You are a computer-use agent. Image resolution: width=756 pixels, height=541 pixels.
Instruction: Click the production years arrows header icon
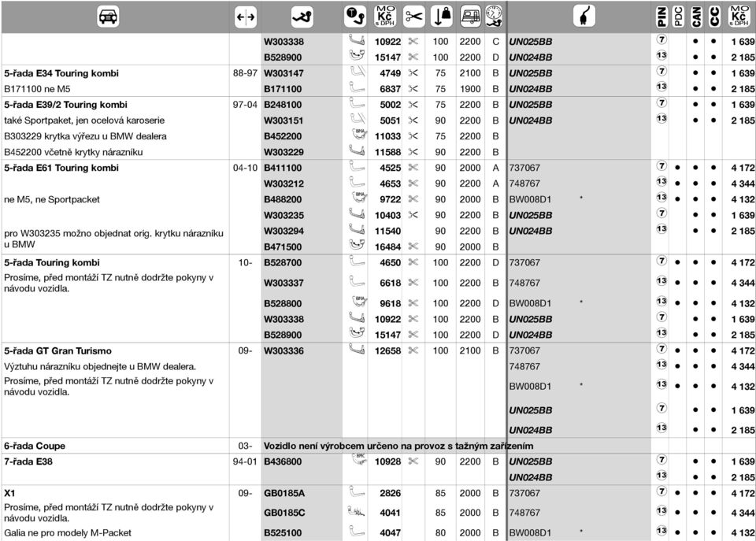[246, 17]
